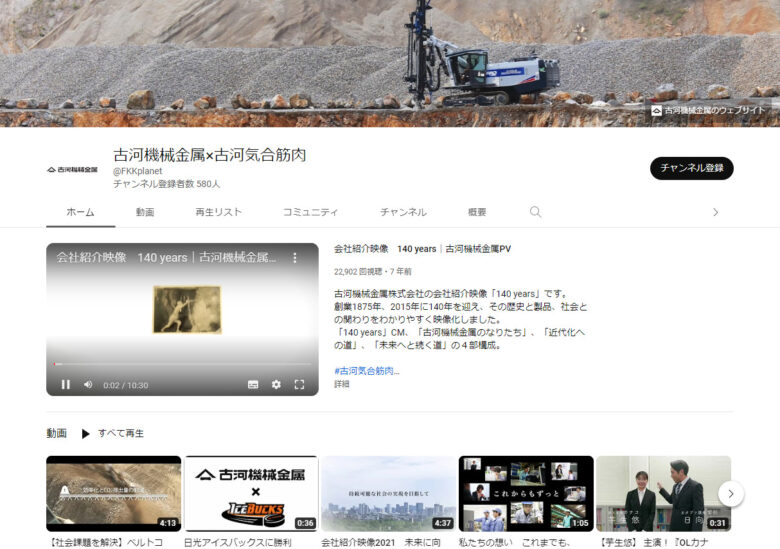Screen dimensions: 780x549
Task: Open the 【学生悠】主演 video title
Action: coord(653,543)
